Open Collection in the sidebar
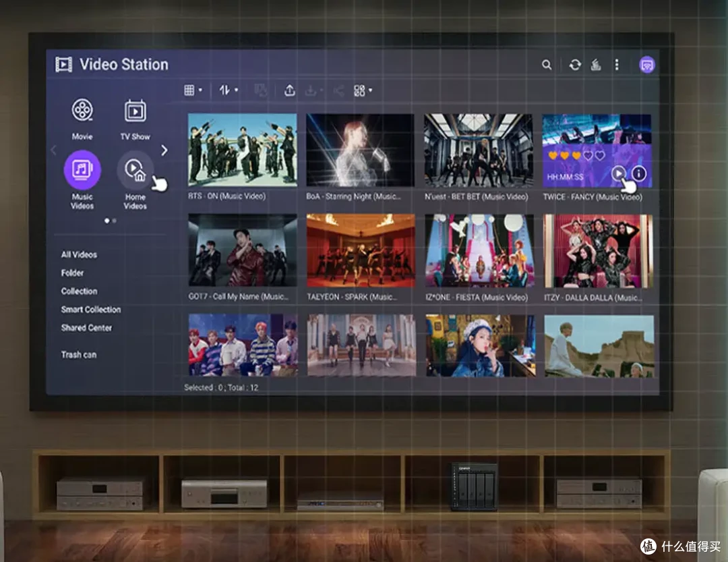The height and width of the screenshot is (562, 728). pos(80,291)
